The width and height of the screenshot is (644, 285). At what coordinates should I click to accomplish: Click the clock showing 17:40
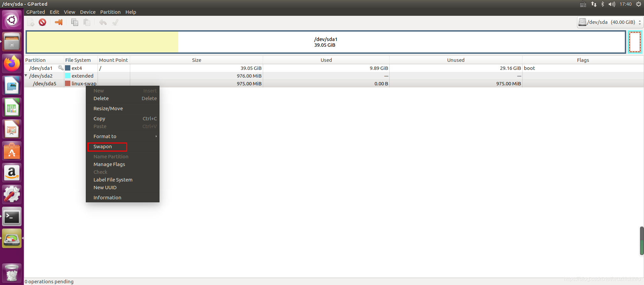click(625, 4)
